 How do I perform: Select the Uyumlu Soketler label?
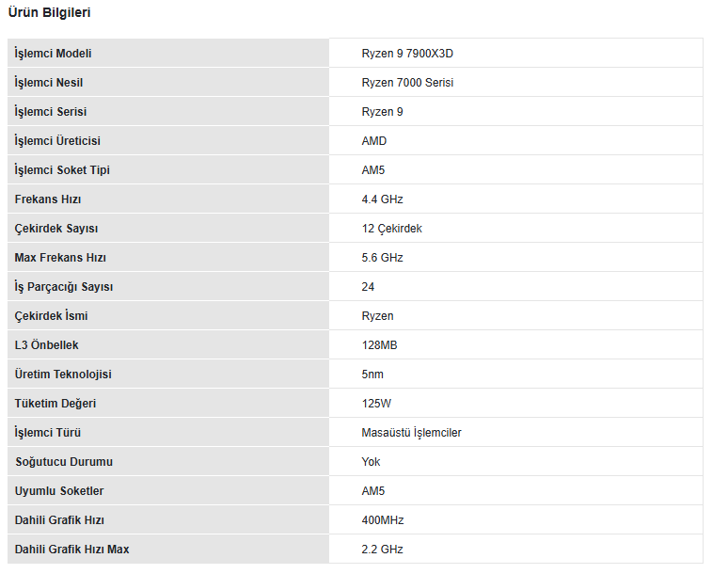[x=59, y=491]
